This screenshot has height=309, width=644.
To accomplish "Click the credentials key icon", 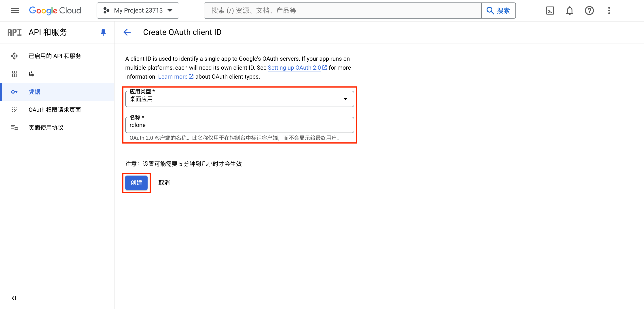I will pyautogui.click(x=14, y=92).
